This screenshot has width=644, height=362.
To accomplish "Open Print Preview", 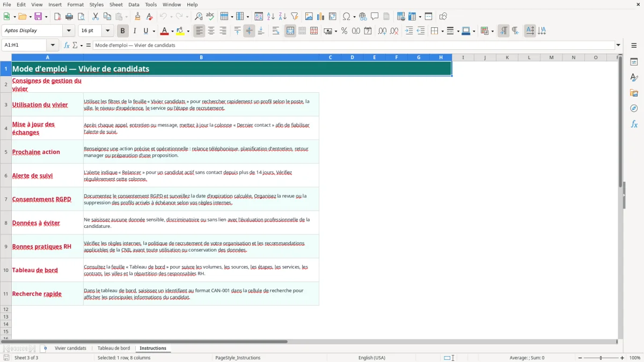I will coord(81,17).
